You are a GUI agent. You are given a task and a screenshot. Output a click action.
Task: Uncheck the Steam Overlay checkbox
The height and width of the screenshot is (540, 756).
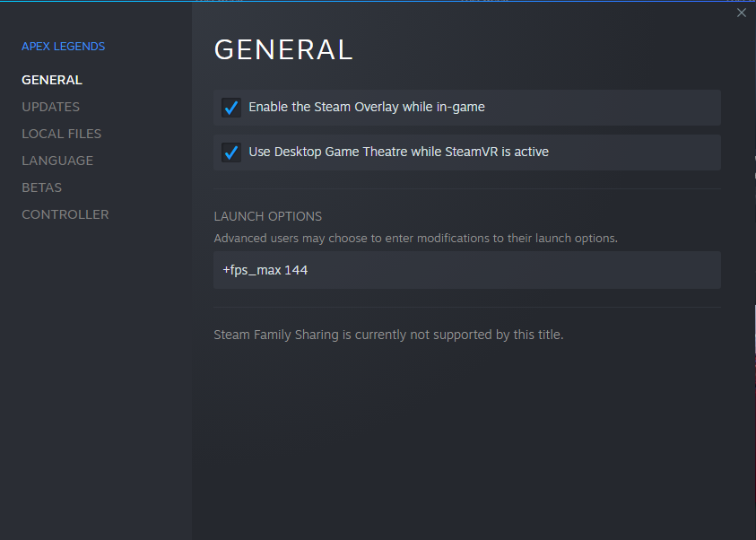tap(231, 108)
